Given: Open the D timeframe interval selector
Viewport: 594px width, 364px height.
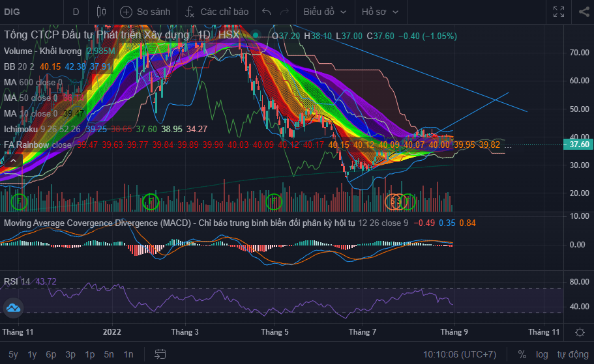Looking at the screenshot, I should pyautogui.click(x=76, y=12).
